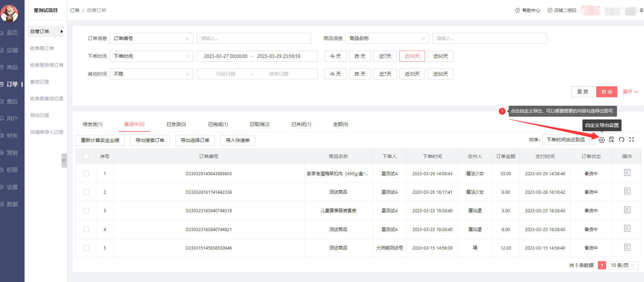
Task: Click the document search icon beside sort
Action: 612,140
